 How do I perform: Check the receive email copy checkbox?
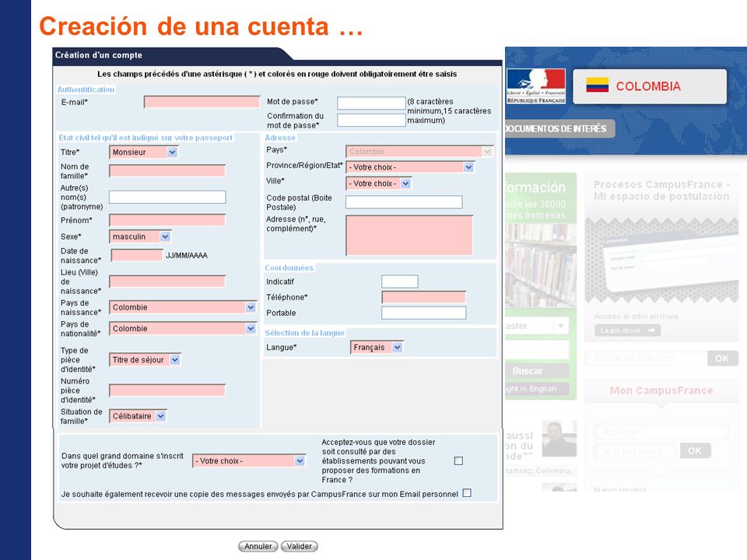coord(467,493)
